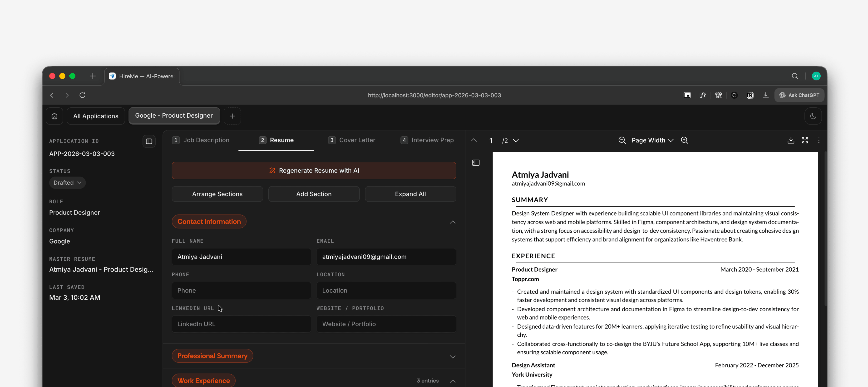The width and height of the screenshot is (868, 387).
Task: Open the page number dropdown
Action: [x=516, y=141]
